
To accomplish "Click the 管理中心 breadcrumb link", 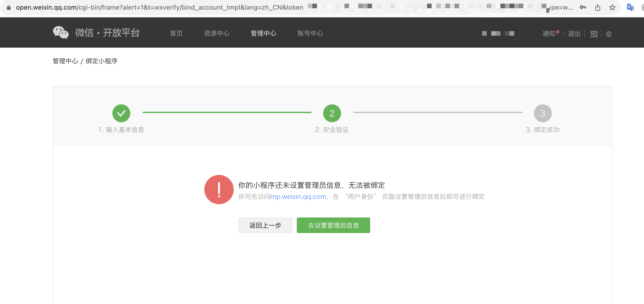I will pyautogui.click(x=65, y=61).
